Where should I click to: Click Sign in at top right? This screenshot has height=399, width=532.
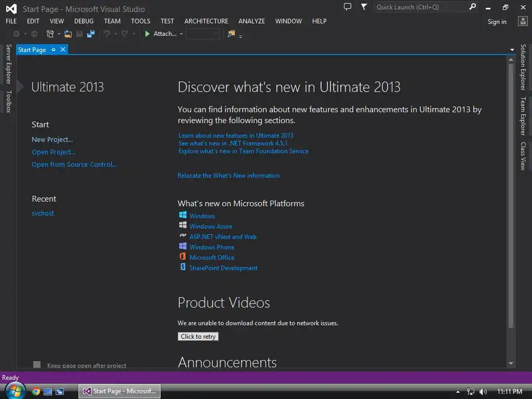pyautogui.click(x=497, y=22)
